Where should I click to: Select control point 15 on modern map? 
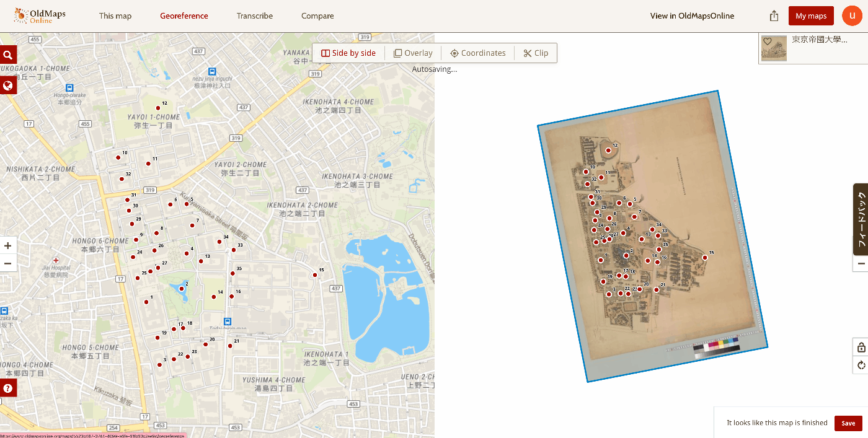(315, 275)
